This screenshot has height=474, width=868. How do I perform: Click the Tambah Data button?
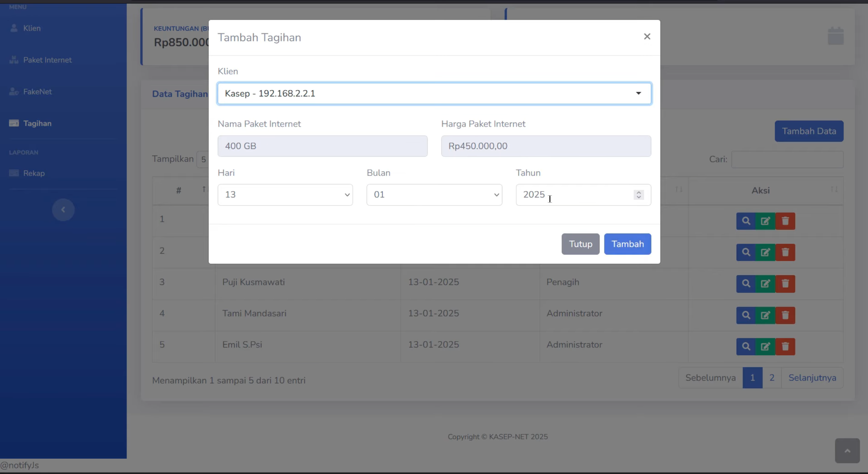[809, 131]
